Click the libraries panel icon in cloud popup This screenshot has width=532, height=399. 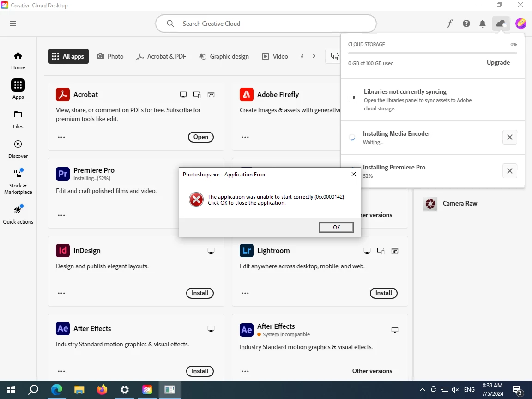(352, 98)
